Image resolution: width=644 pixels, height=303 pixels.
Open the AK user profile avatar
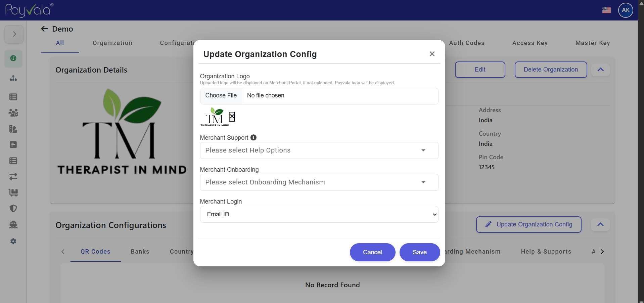click(625, 10)
